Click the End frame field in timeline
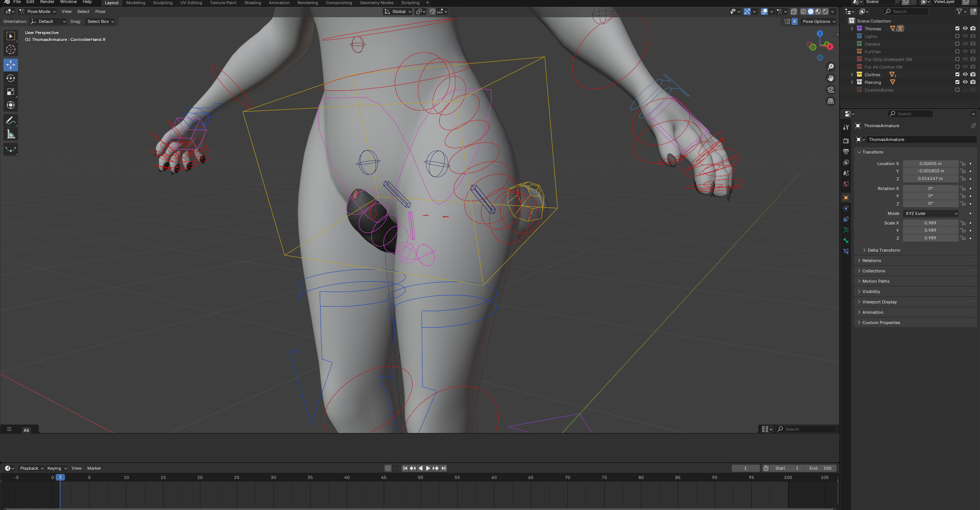This screenshot has height=510, width=980. click(x=820, y=468)
